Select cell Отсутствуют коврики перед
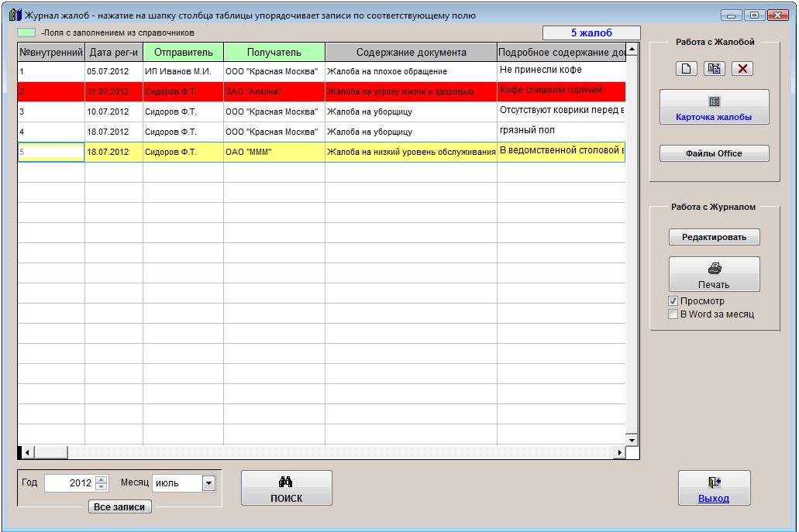The height and width of the screenshot is (532, 799). click(561, 112)
